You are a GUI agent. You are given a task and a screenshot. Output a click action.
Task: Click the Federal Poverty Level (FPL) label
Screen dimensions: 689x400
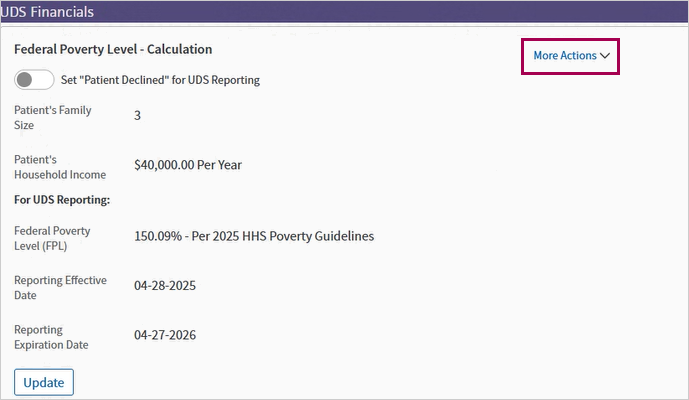tap(52, 238)
